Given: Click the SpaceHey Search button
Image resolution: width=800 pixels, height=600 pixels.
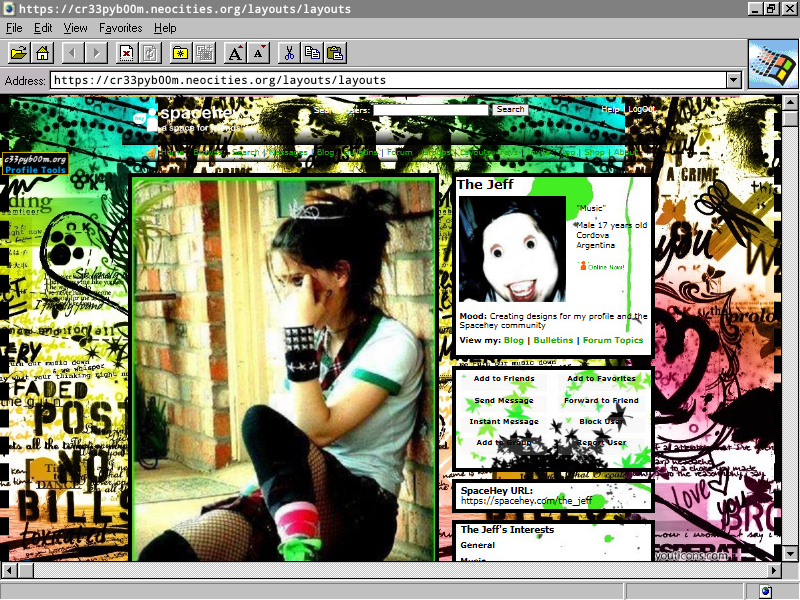Looking at the screenshot, I should [x=510, y=110].
